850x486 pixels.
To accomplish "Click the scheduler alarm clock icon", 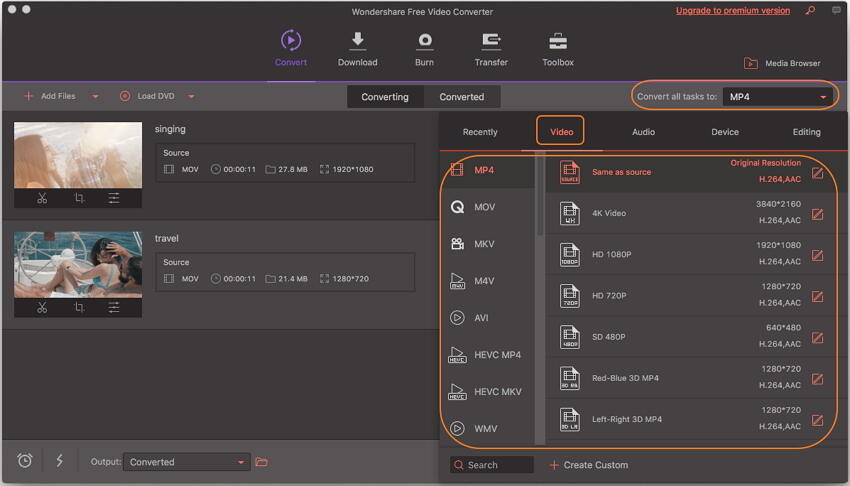I will (25, 461).
